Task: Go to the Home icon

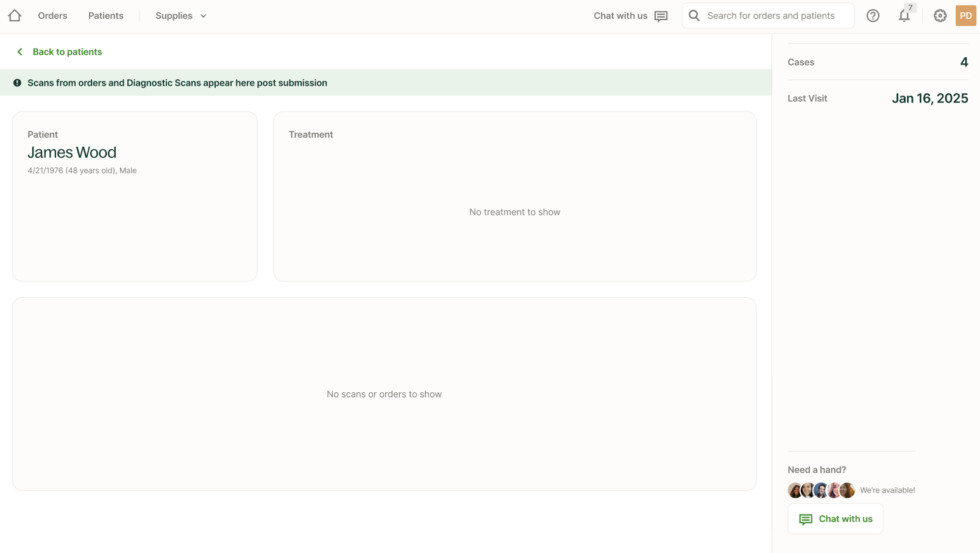Action: pos(15,16)
